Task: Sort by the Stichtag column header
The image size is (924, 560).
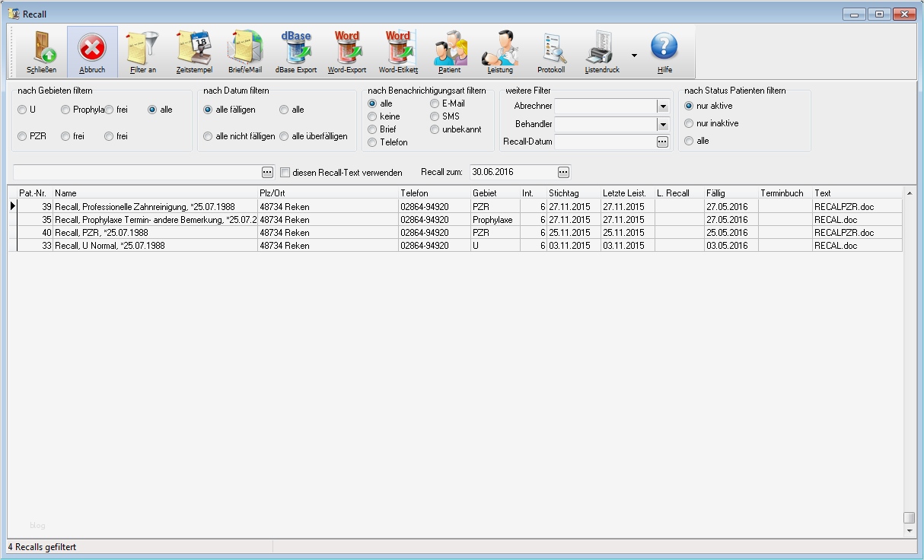Action: (x=574, y=193)
